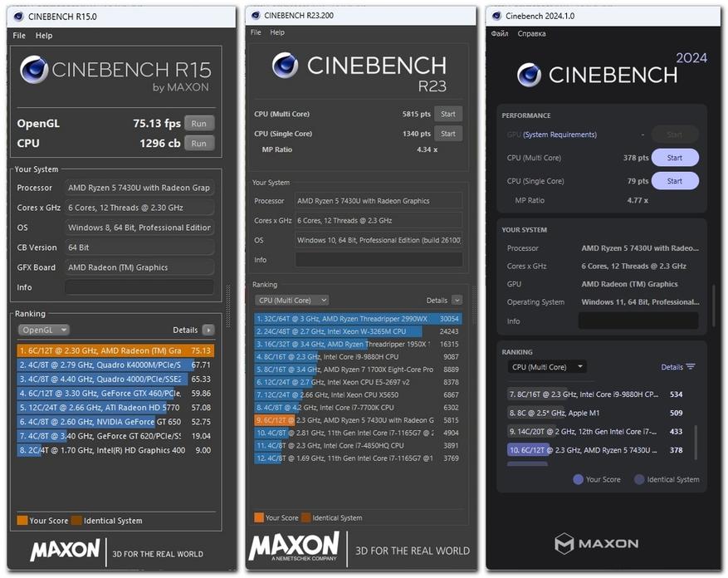Open the Help menu in Cinebench R15

[44, 36]
